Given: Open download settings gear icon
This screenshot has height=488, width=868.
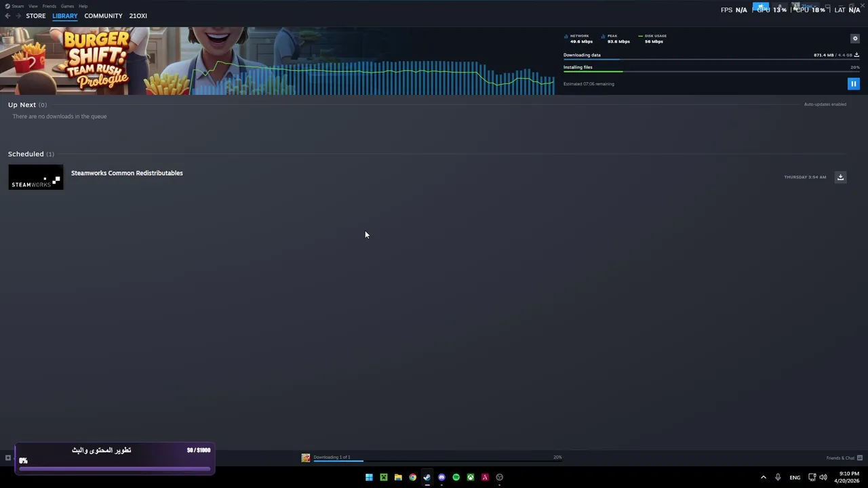Looking at the screenshot, I should pyautogui.click(x=854, y=39).
